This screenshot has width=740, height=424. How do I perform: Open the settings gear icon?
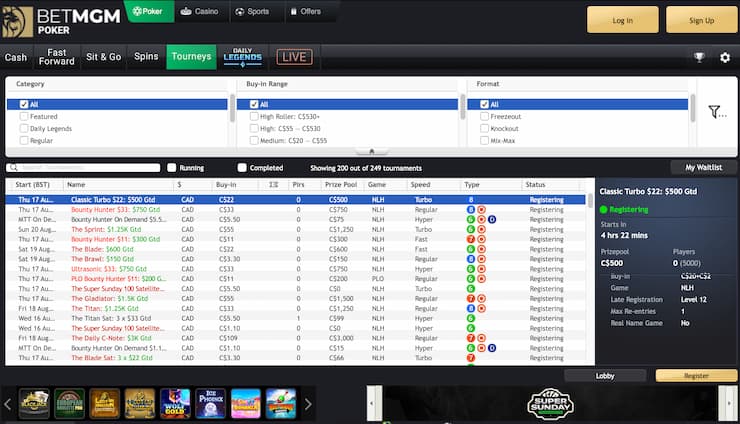[x=725, y=58]
